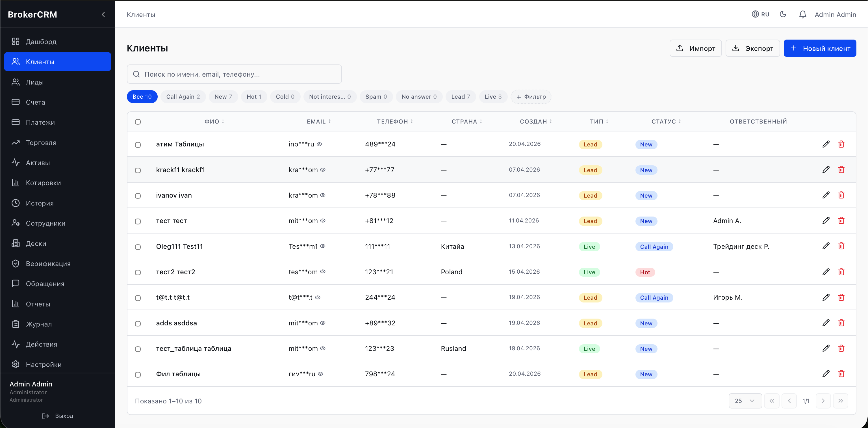Open Настройки from the sidebar menu
The width and height of the screenshot is (868, 428).
(44, 364)
